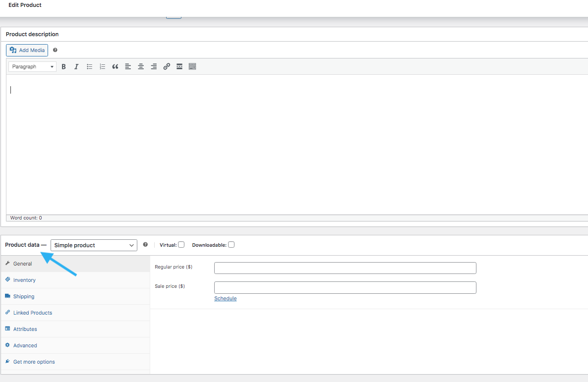Insert Read More tag

pos(179,67)
